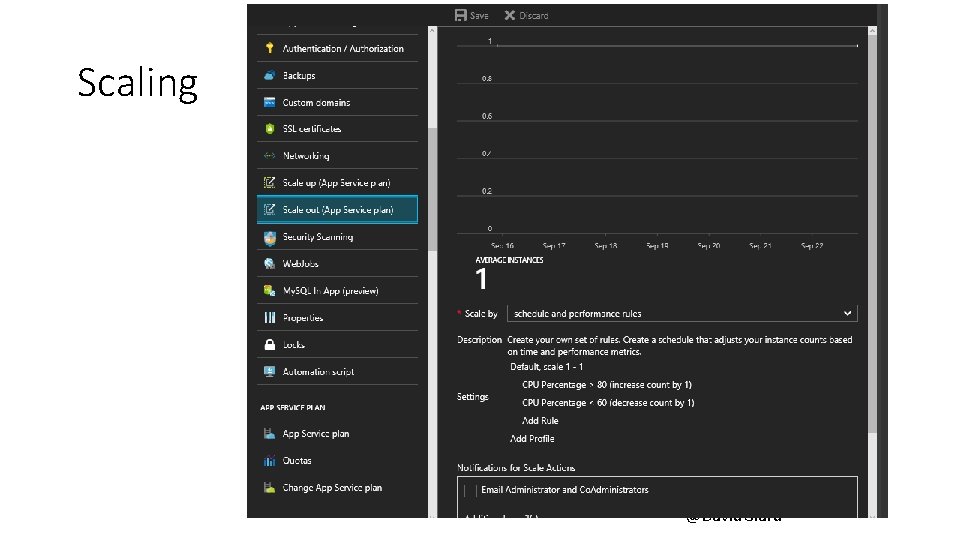
Task: Open Properties menu entry
Action: pyautogui.click(x=337, y=318)
